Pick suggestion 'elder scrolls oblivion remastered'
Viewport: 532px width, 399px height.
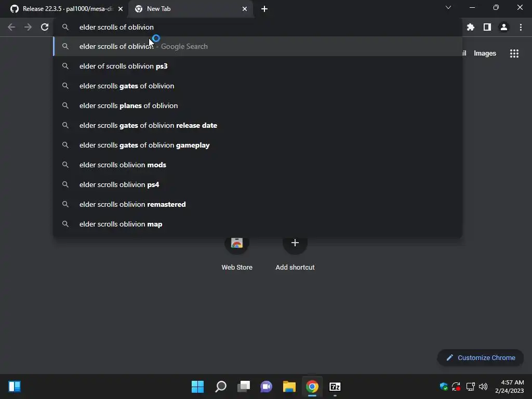258,204
